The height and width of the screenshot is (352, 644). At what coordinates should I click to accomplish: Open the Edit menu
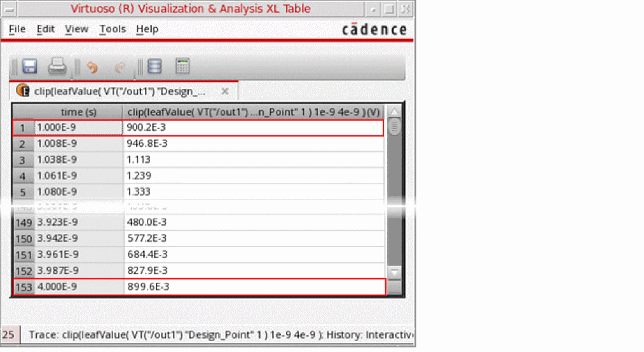(x=45, y=29)
